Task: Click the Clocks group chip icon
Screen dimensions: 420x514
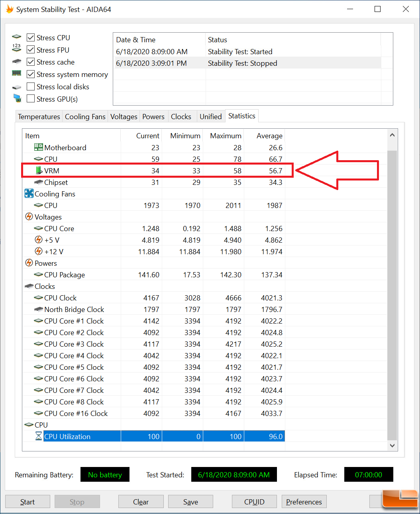Action: tap(29, 286)
